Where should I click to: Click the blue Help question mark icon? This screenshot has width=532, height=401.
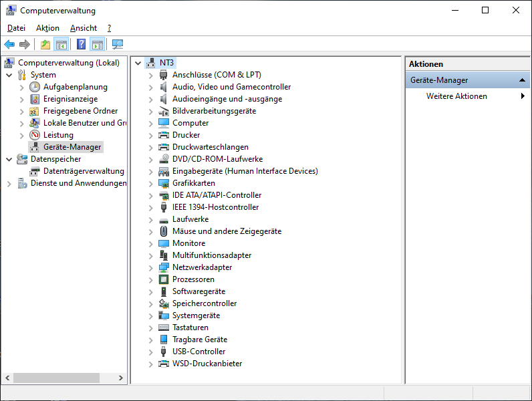tap(81, 44)
